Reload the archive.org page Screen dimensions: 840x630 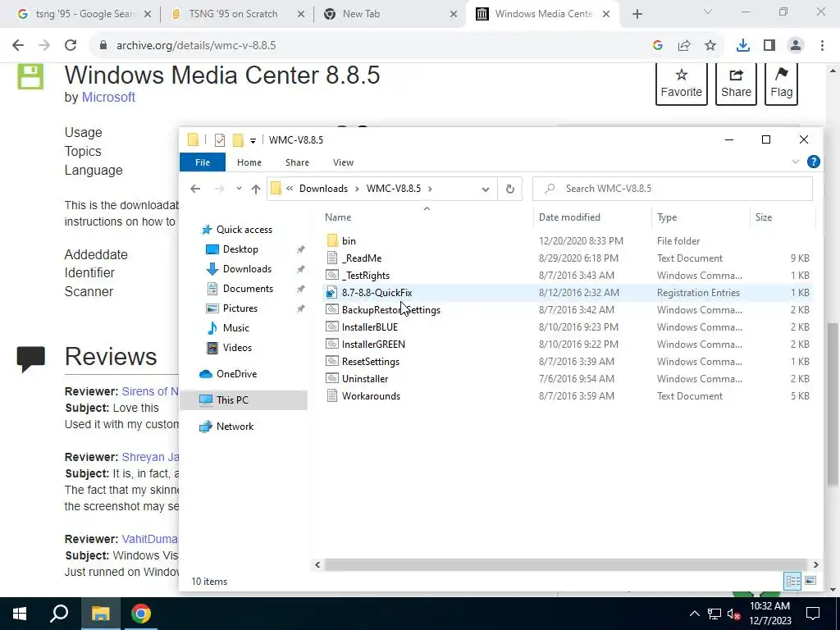point(71,46)
